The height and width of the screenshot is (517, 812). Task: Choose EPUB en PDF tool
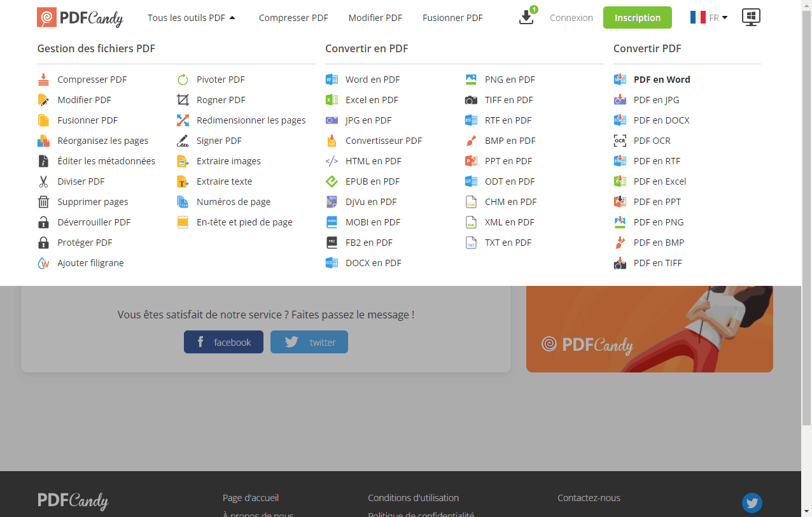(x=372, y=181)
